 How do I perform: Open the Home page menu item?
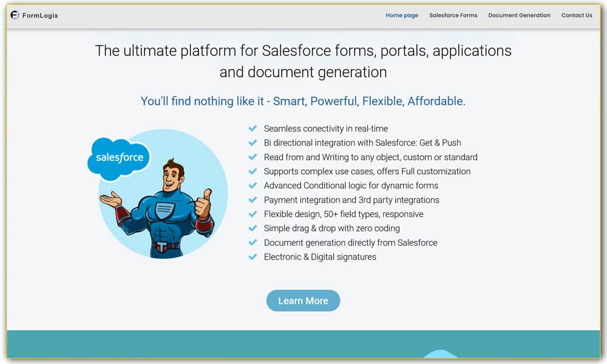(x=402, y=15)
